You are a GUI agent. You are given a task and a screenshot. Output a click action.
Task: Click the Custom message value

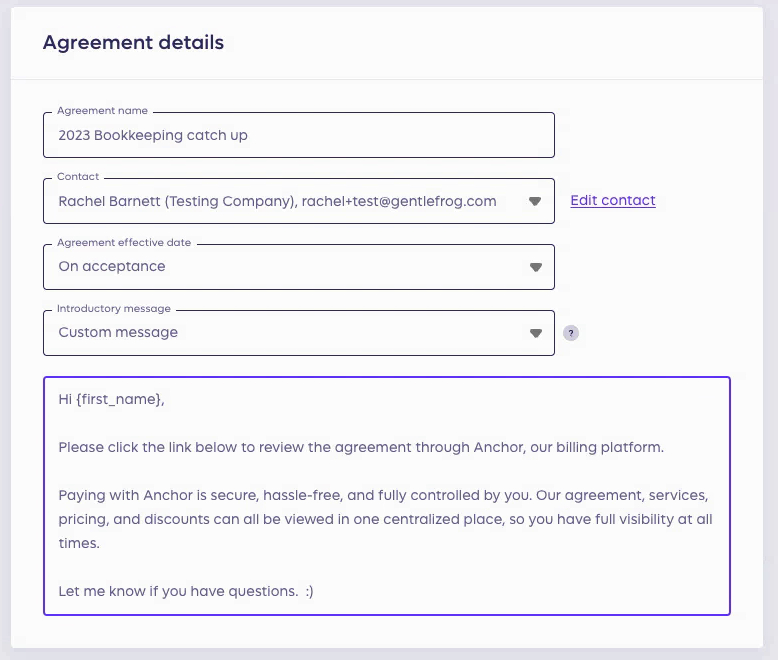[x=118, y=332]
